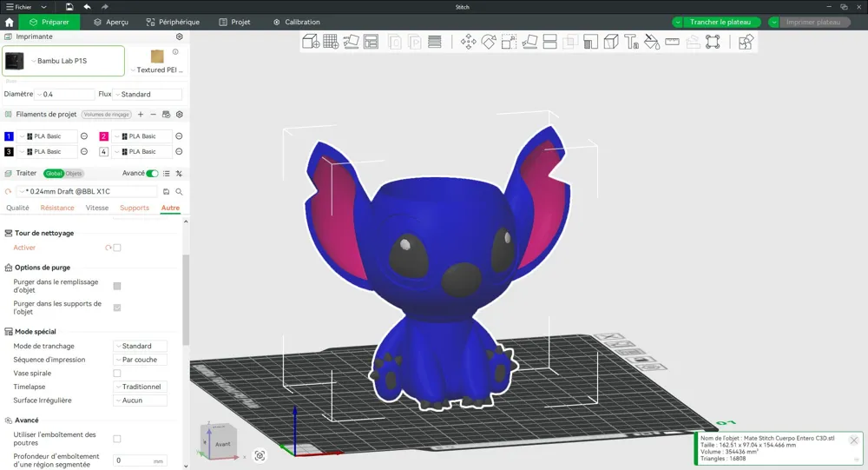Click the zoom-to-fit view icon in viewport
The height and width of the screenshot is (470, 868).
260,455
